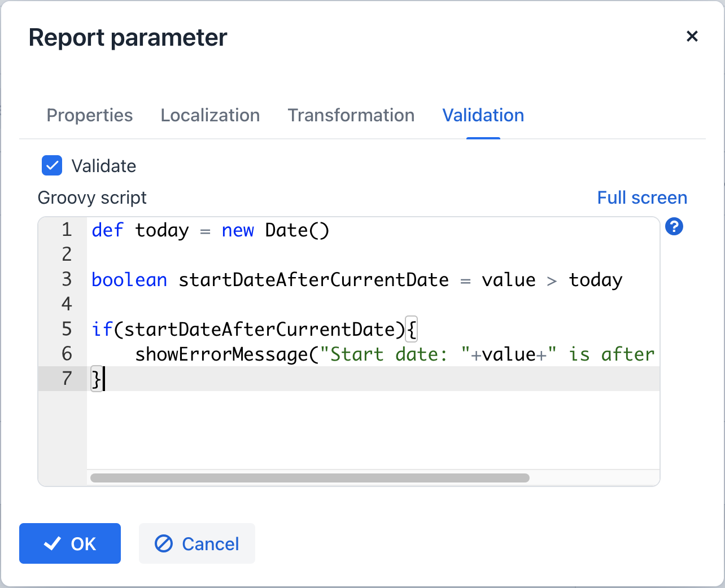Image resolution: width=725 pixels, height=588 pixels.
Task: Click the 'def' keyword on line 1
Action: (x=107, y=230)
